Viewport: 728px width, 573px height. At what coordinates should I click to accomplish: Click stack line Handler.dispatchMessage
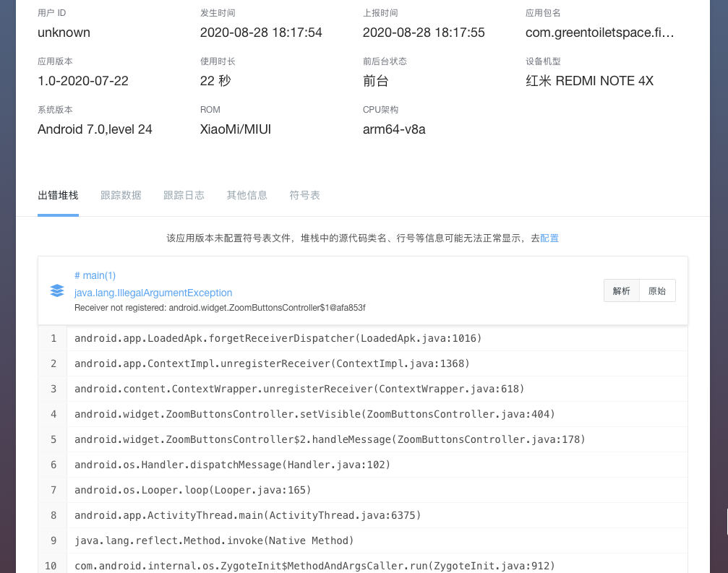click(x=233, y=465)
